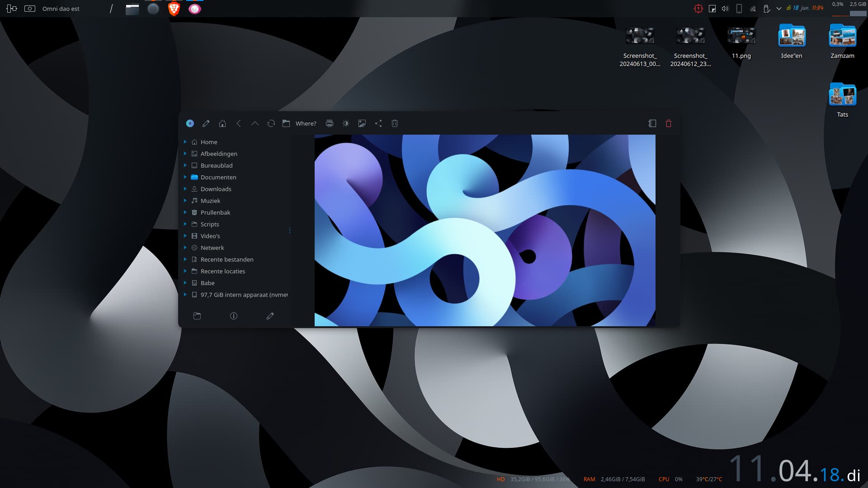
Task: Open the volume control in tray
Action: pyautogui.click(x=726, y=9)
